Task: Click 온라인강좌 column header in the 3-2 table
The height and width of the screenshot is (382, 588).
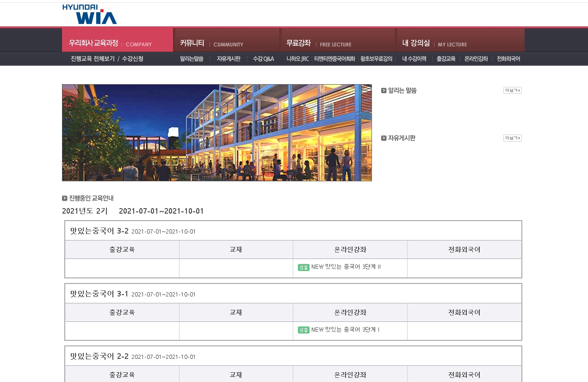Action: pos(350,250)
